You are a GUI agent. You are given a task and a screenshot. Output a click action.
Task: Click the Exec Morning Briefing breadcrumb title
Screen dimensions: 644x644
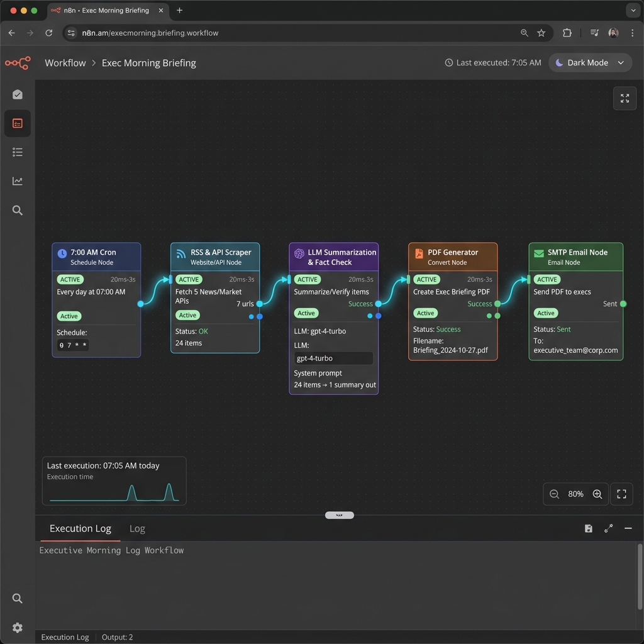(148, 63)
